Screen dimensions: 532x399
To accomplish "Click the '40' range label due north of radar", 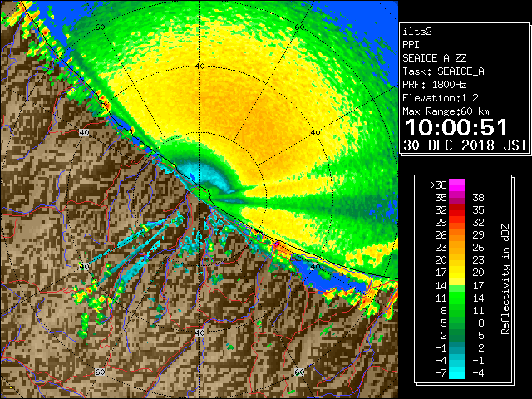I will [199, 66].
